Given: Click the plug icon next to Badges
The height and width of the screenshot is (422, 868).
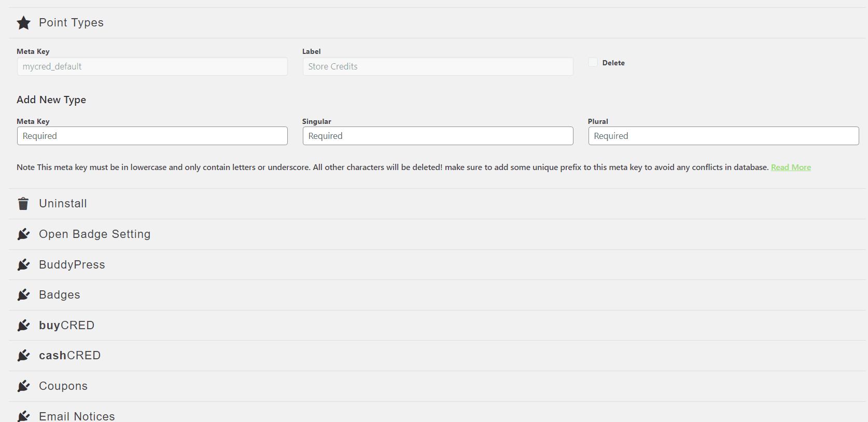Looking at the screenshot, I should [x=23, y=295].
